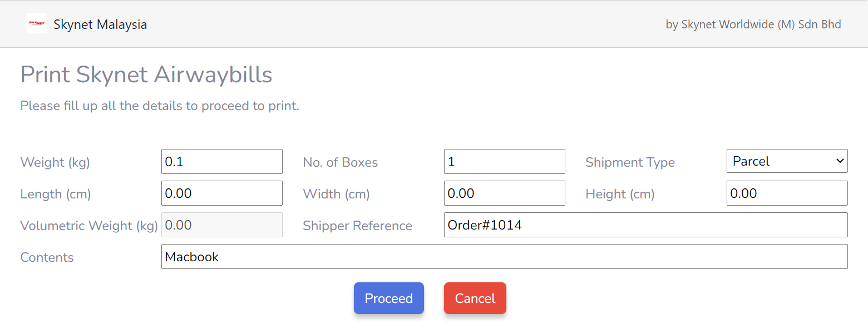
Task: Click the Width (cm) input box
Action: coord(504,193)
